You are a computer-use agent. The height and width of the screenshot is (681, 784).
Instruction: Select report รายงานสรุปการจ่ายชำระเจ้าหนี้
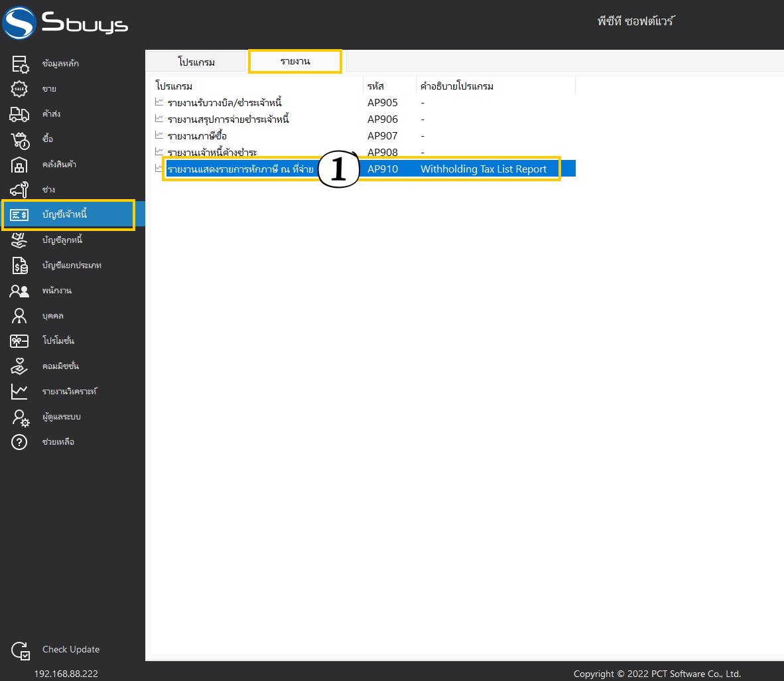tap(228, 119)
